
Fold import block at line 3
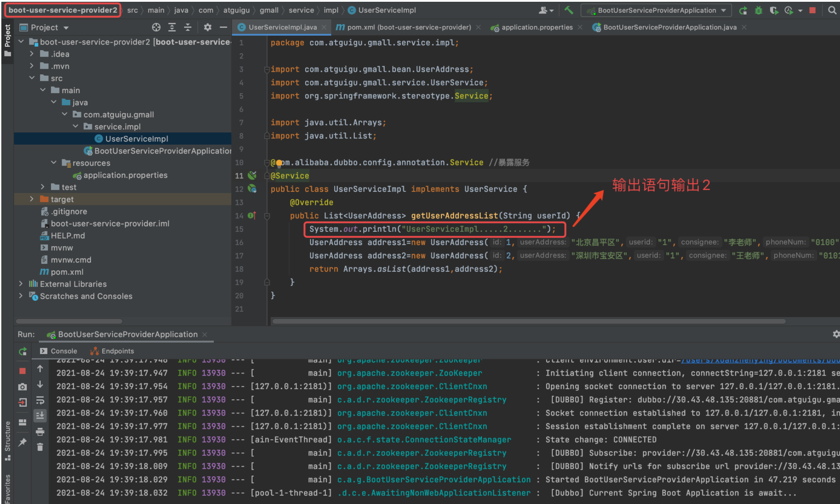(x=267, y=69)
